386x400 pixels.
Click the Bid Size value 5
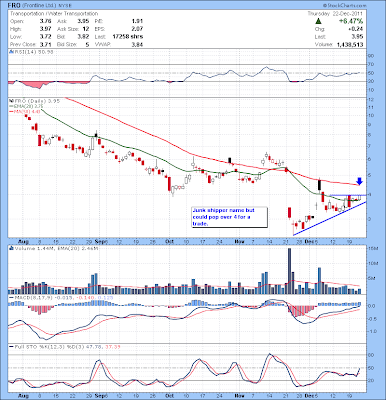pyautogui.click(x=87, y=44)
